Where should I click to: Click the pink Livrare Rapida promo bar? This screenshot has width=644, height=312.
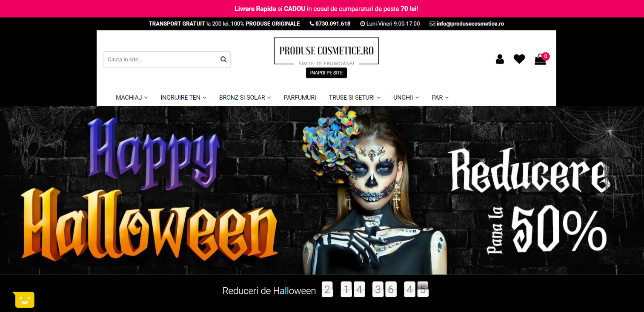pyautogui.click(x=322, y=9)
